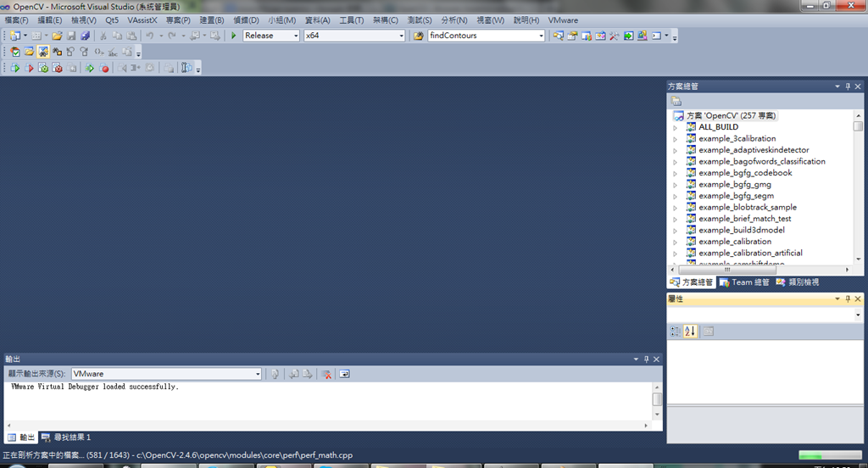This screenshot has height=468, width=868.
Task: Click the Clear All icon in the Output panel
Action: (x=326, y=375)
